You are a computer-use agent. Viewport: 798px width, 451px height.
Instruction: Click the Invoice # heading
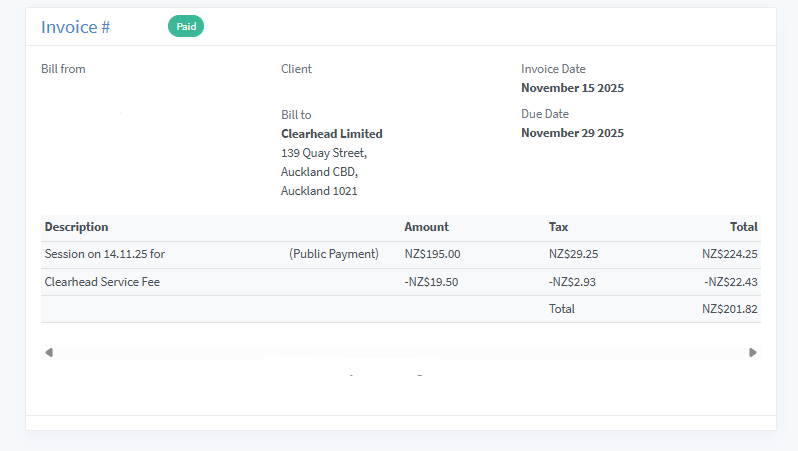point(75,27)
